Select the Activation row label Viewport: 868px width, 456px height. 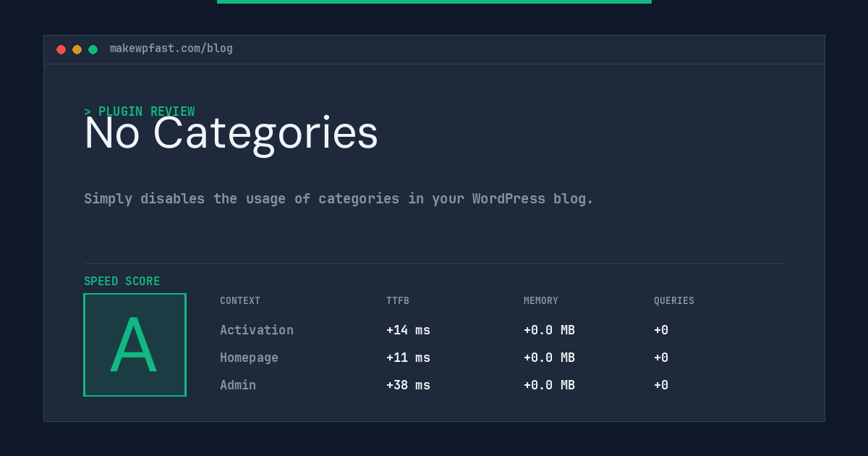(x=257, y=330)
